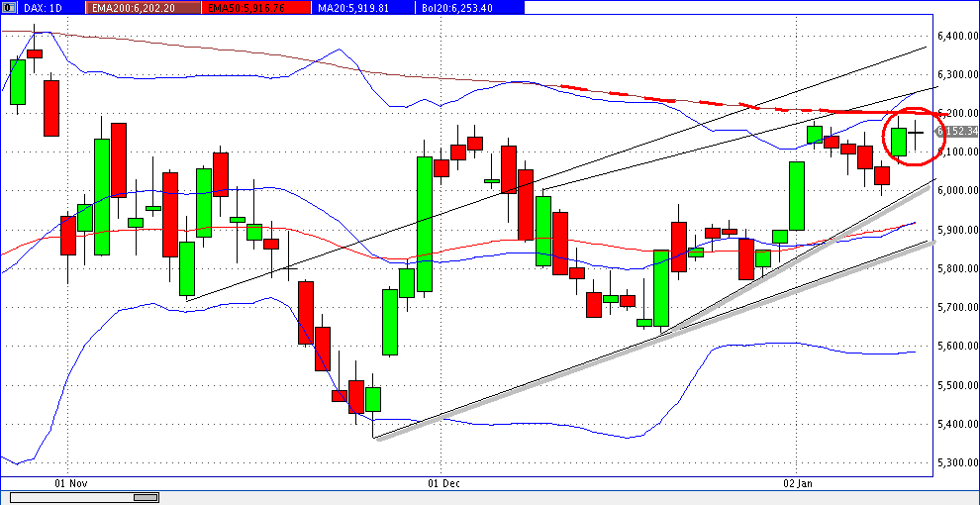Click the 5,300.00 price axis label
Screen dimensions: 980x505
point(957,463)
